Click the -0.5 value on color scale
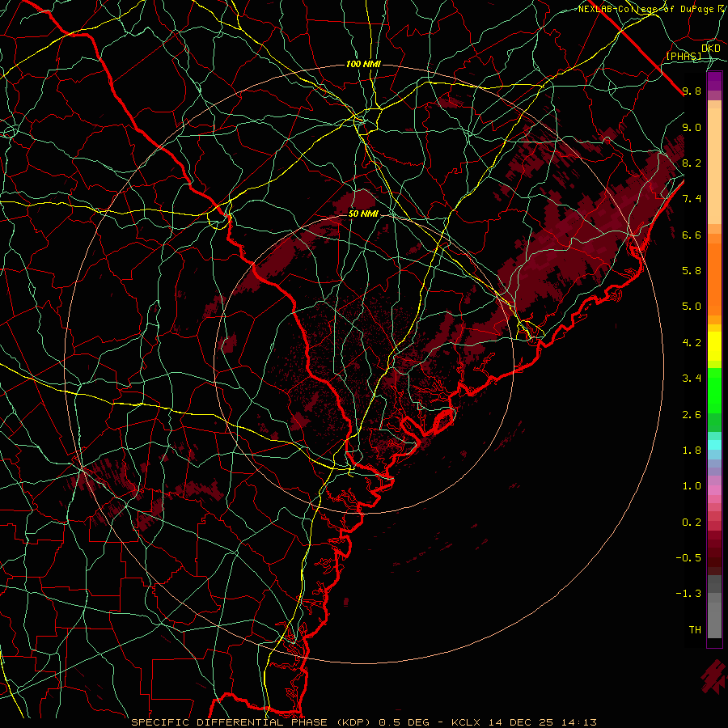Screen dimensions: 728x728 (x=688, y=558)
